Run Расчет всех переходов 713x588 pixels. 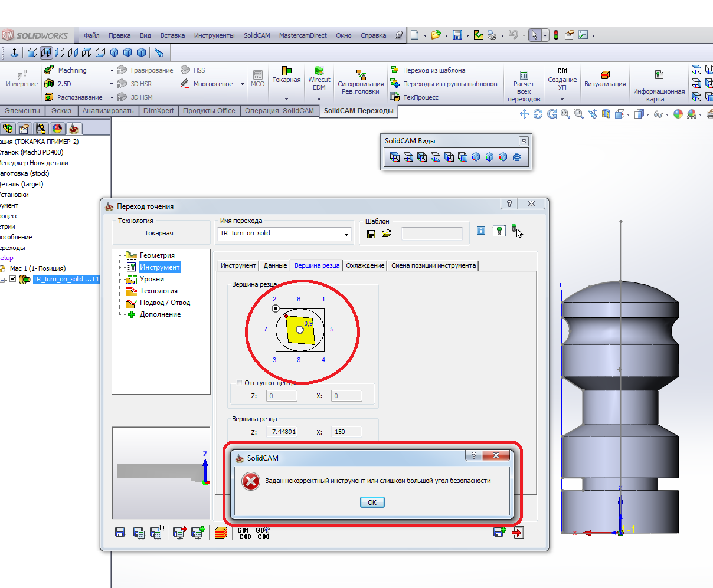524,86
